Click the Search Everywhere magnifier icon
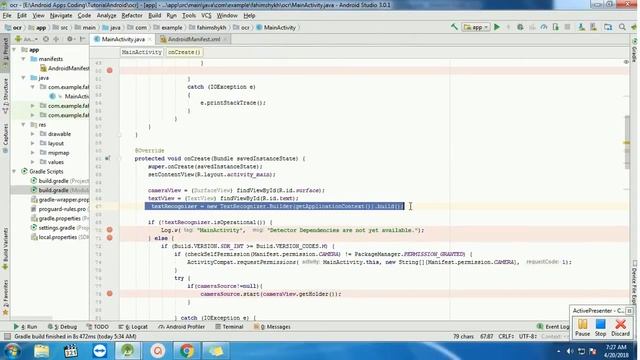This screenshot has width=640, height=360. 622,27
